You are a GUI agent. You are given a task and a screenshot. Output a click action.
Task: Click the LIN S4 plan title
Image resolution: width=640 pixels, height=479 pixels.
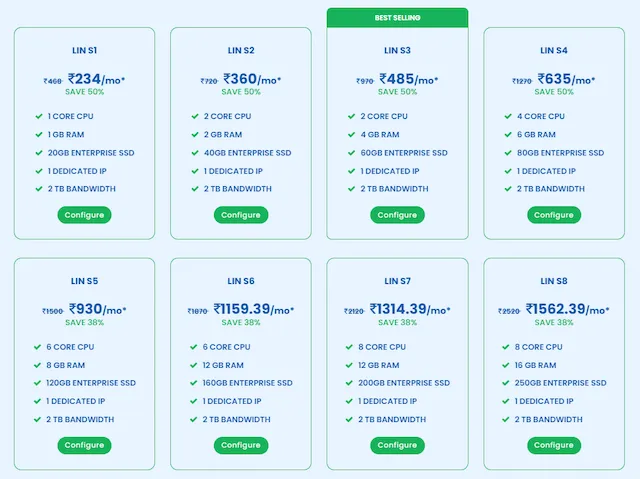pyautogui.click(x=554, y=50)
